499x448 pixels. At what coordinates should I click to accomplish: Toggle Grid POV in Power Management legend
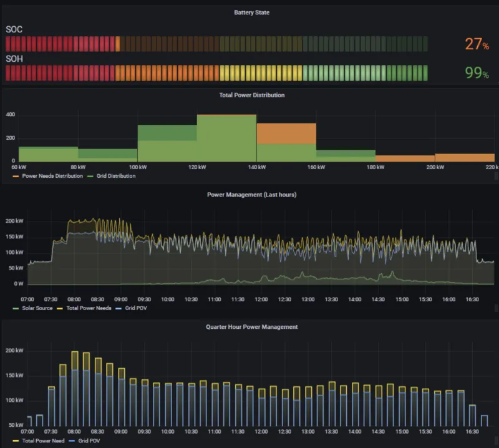136,308
